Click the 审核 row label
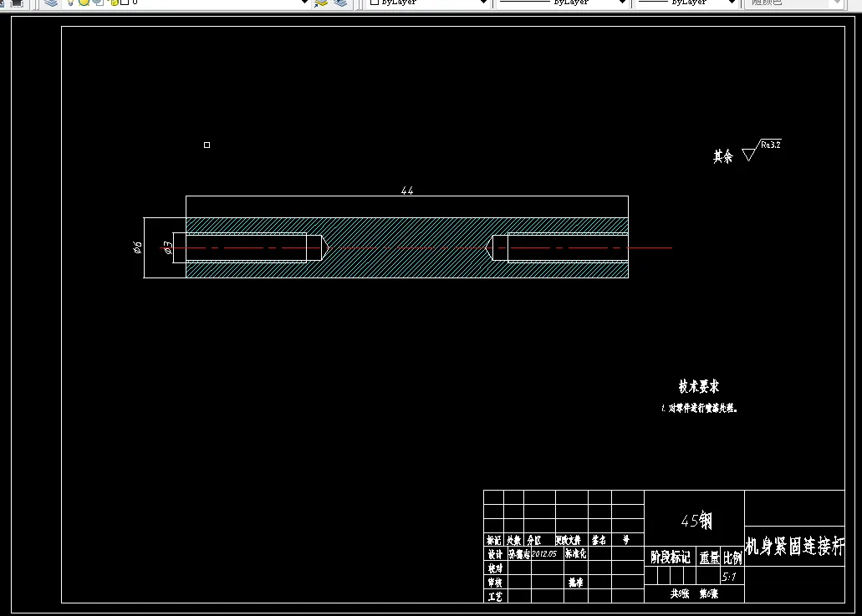Viewport: 862px width, 616px height. [495, 583]
